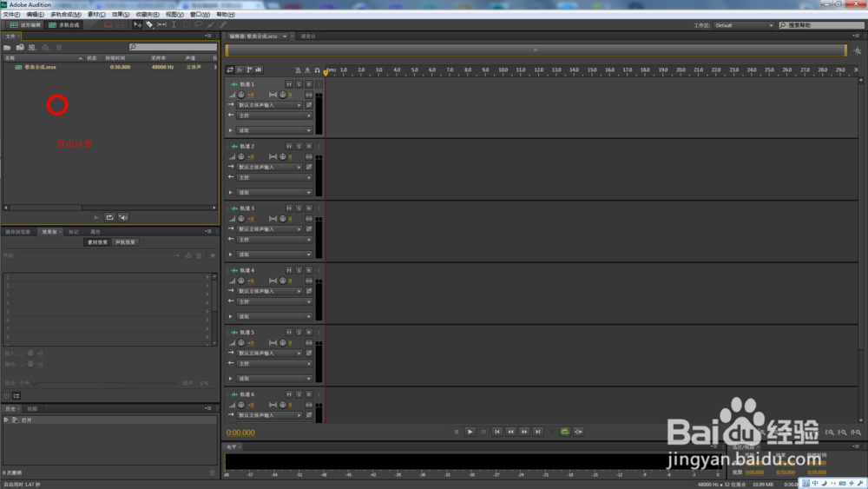Select the Slip tool in the toolbar
This screenshot has height=489, width=868.
(x=161, y=25)
